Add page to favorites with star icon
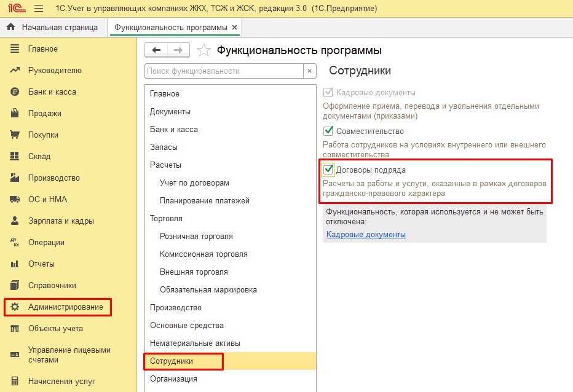 pyautogui.click(x=204, y=50)
